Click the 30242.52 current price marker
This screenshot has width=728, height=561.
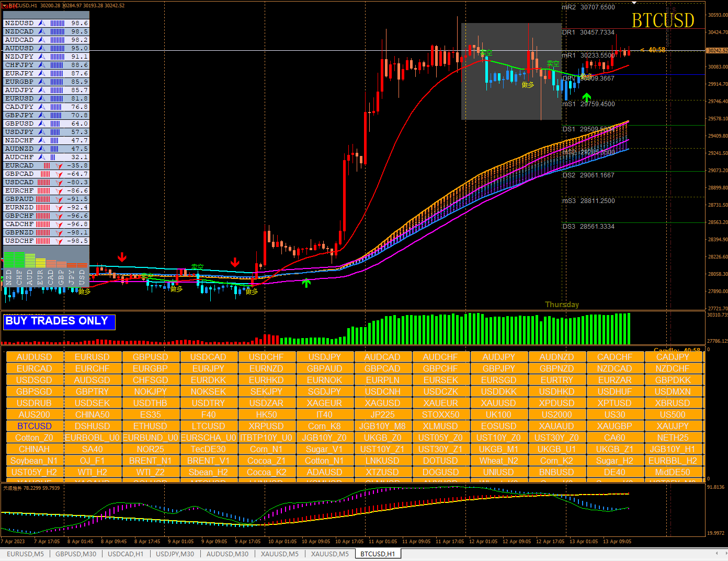716,51
